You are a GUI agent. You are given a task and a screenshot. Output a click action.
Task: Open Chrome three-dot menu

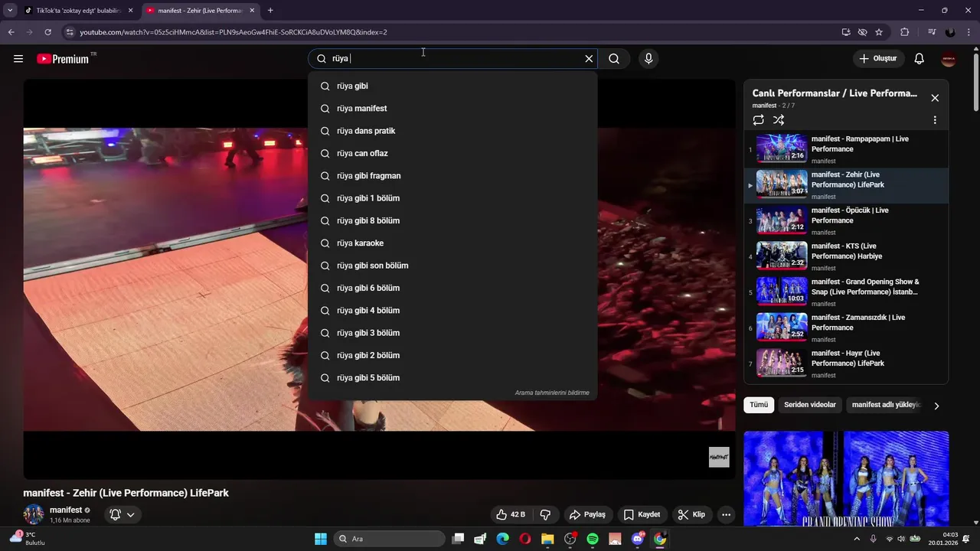coord(968,32)
